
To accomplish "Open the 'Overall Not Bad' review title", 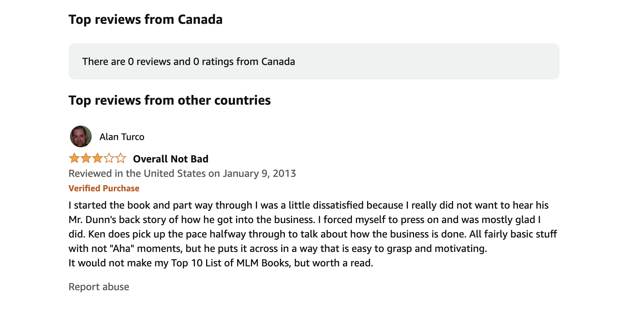I will 171,159.
